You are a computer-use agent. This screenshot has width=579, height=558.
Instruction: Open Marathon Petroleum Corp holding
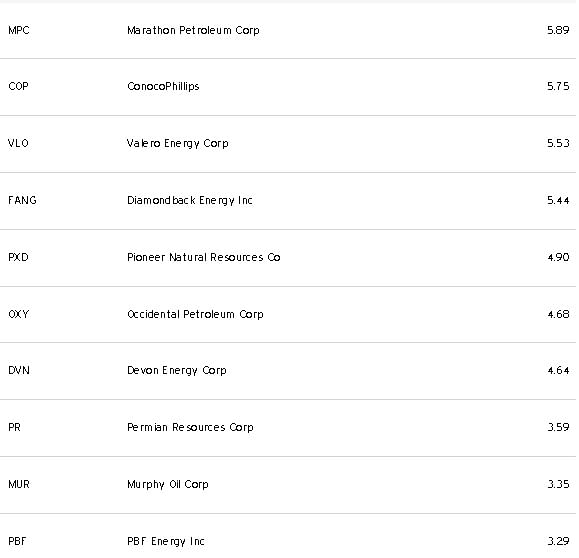[193, 30]
